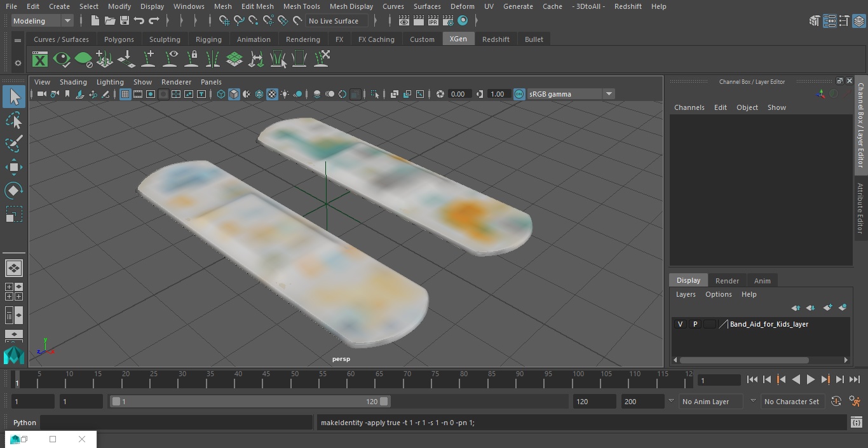This screenshot has height=448, width=868.
Task: Select the Rotate tool in toolbox
Action: [x=14, y=191]
